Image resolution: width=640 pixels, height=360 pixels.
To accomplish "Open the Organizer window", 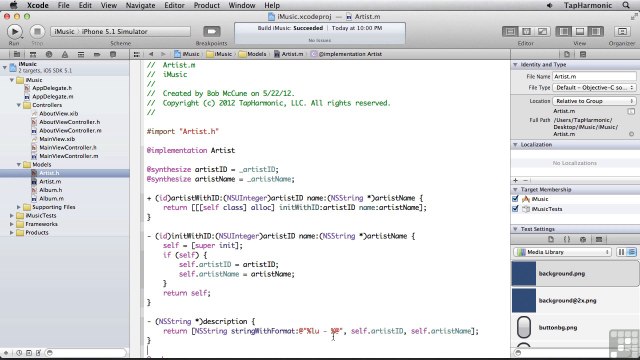I will coord(622,31).
